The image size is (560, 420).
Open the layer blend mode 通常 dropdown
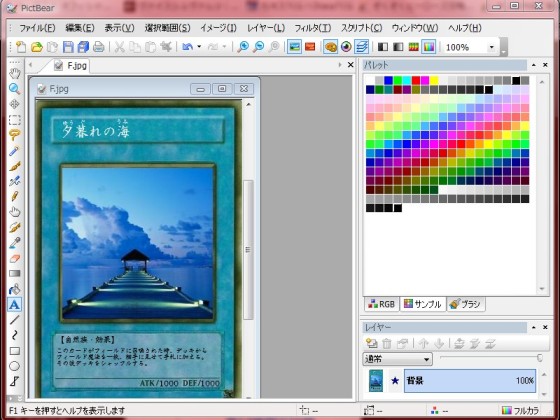pos(426,359)
